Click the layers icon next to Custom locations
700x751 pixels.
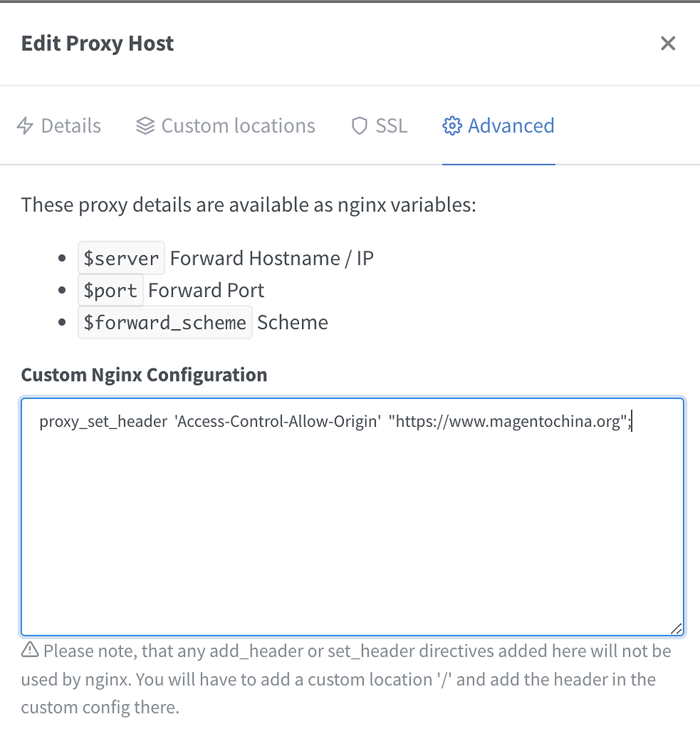(143, 125)
